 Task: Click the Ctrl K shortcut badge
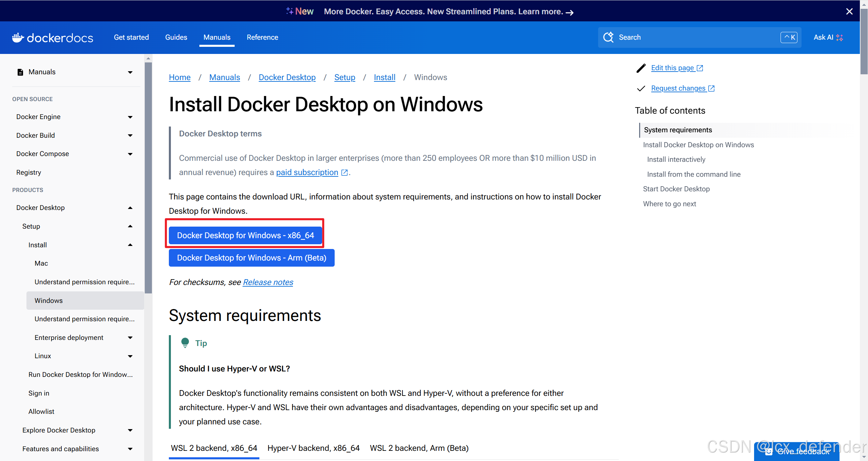(x=789, y=37)
